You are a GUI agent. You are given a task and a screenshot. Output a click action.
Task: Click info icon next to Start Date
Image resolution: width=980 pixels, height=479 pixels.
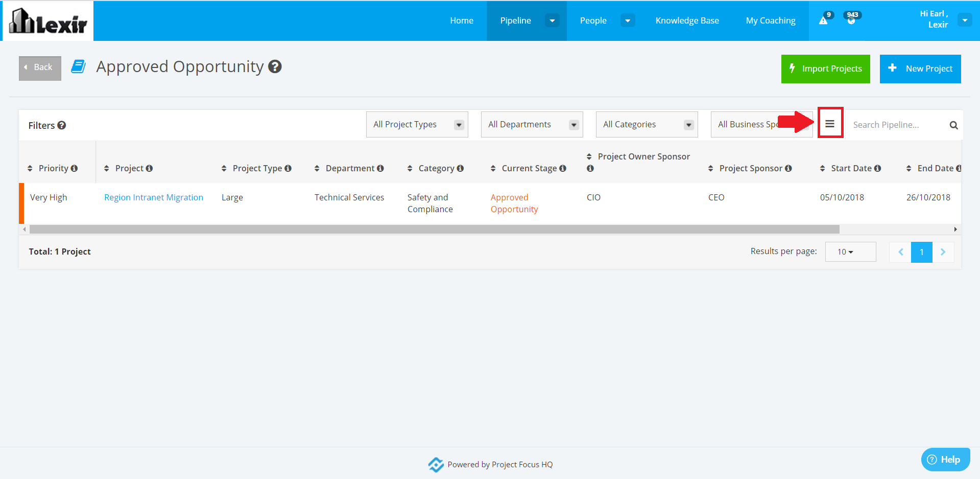point(877,168)
